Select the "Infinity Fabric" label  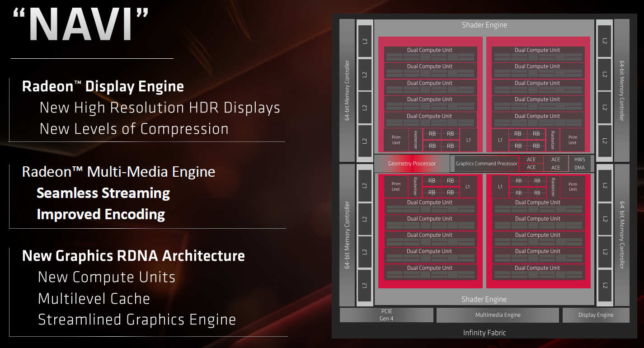click(x=484, y=333)
